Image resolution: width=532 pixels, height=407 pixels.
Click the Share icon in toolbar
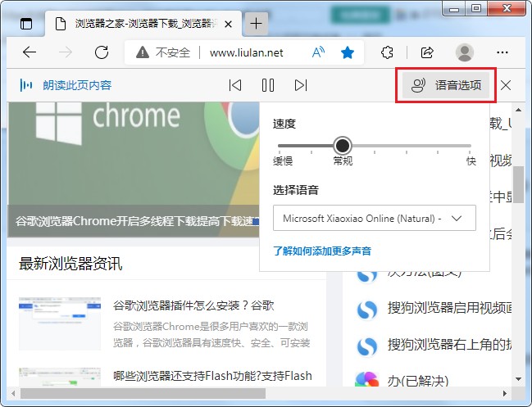426,52
